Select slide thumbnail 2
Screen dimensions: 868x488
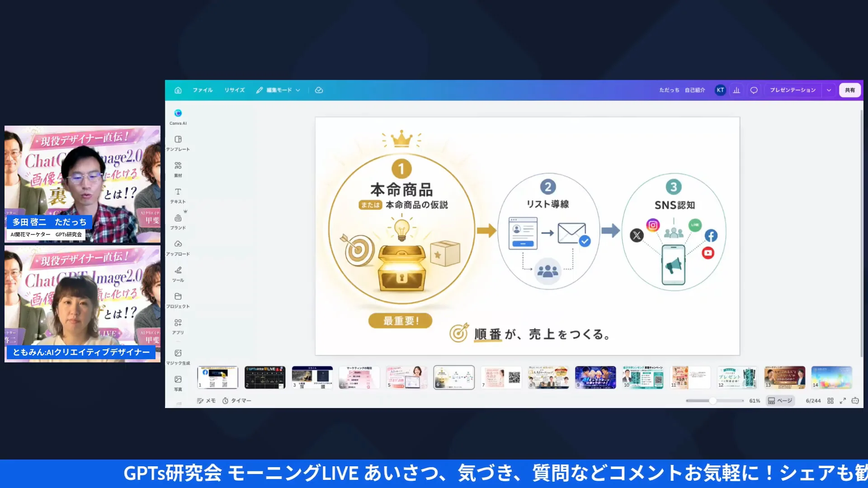click(265, 377)
